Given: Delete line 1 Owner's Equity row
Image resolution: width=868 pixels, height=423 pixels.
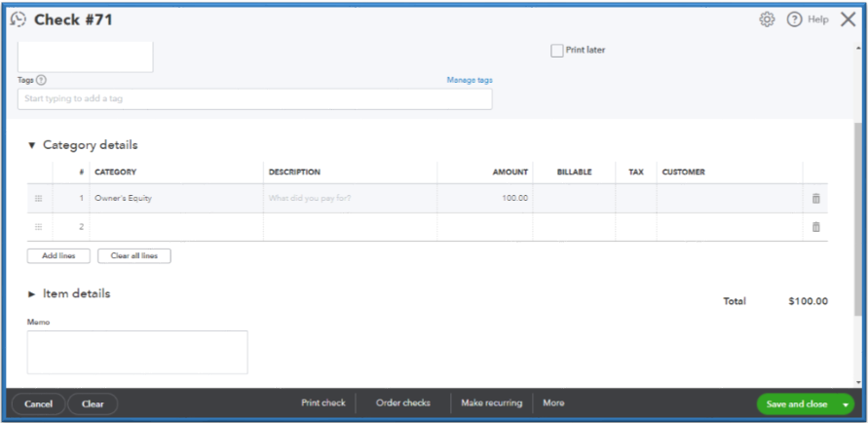Looking at the screenshot, I should (816, 198).
